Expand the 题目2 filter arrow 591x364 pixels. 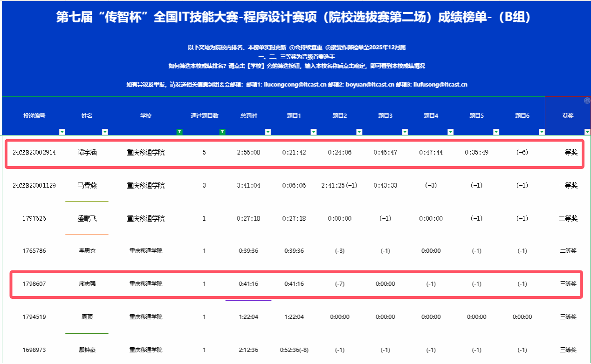click(x=359, y=132)
